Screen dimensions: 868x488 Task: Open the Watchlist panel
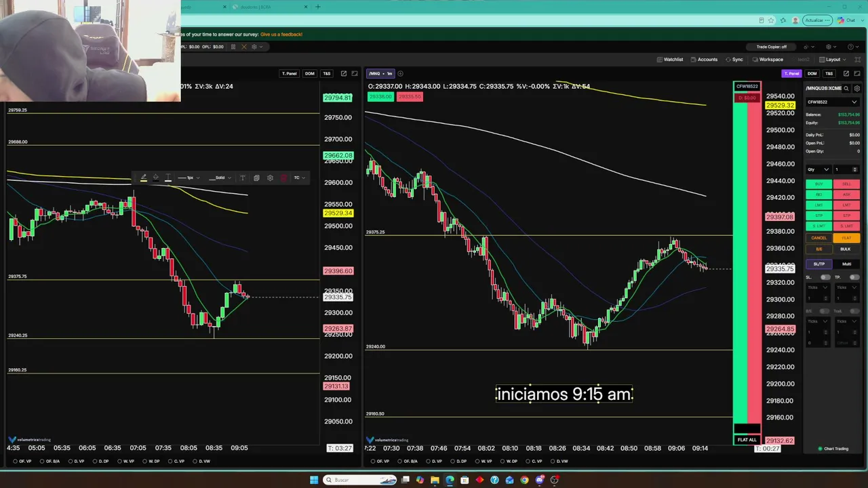click(x=670, y=60)
